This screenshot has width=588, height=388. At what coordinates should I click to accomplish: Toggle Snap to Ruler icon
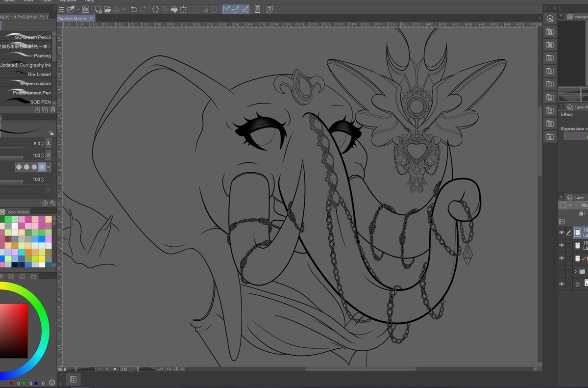227,9
